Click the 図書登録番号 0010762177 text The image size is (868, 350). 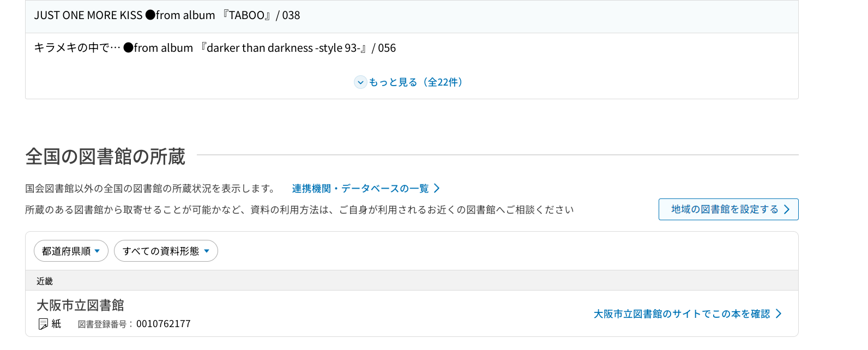134,324
